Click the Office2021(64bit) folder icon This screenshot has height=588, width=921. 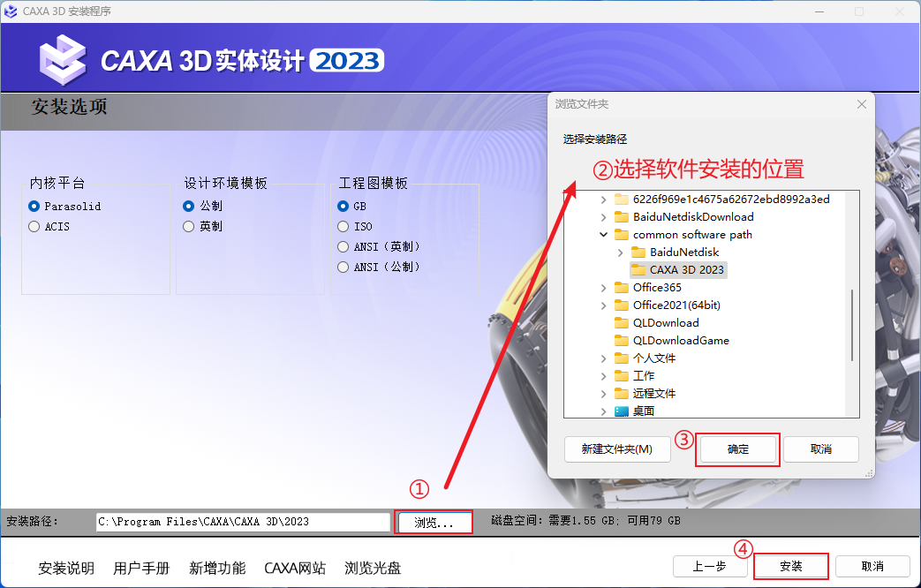622,305
